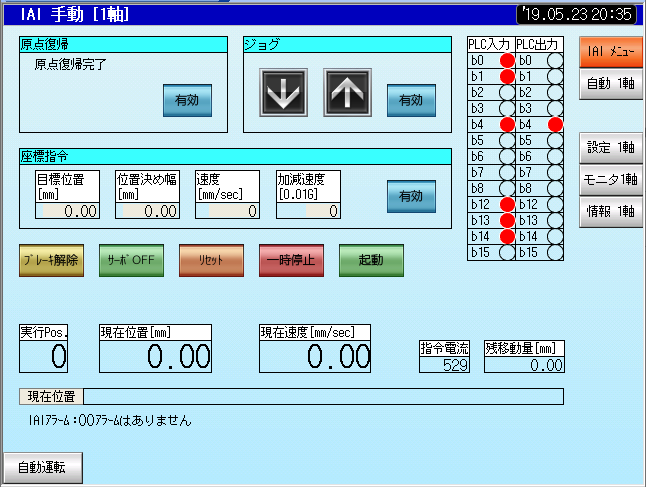Viewport: 646px width, 487px height.
Task: Click PLC入力 b2 indicator lamp
Action: (x=507, y=92)
